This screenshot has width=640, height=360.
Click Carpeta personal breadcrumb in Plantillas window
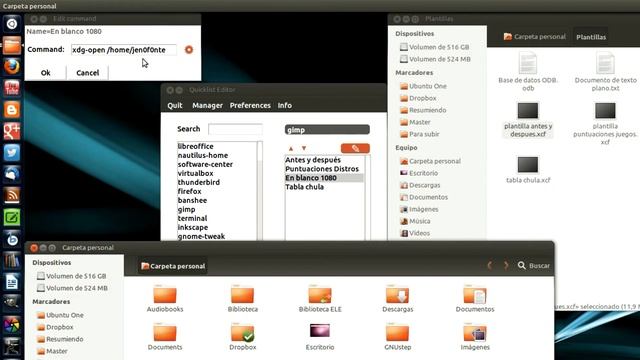coord(535,37)
